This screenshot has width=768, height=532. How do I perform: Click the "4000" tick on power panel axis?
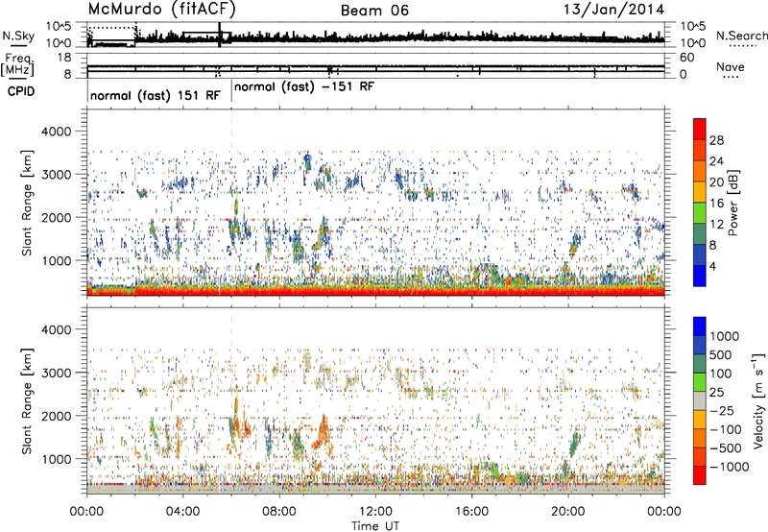[x=57, y=132]
